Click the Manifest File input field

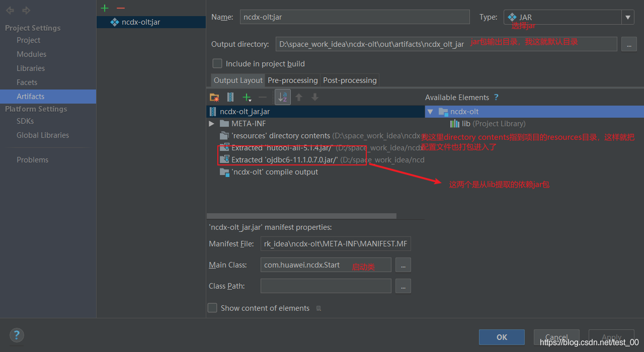click(336, 244)
